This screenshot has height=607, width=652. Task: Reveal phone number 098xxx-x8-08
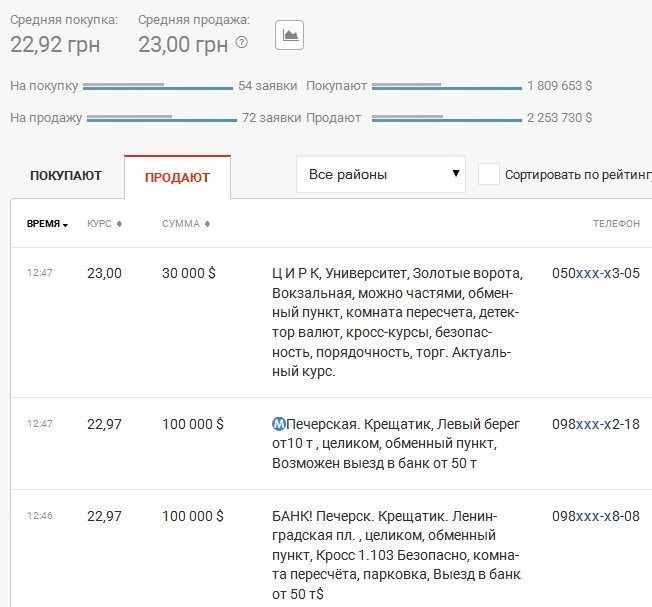coord(595,516)
